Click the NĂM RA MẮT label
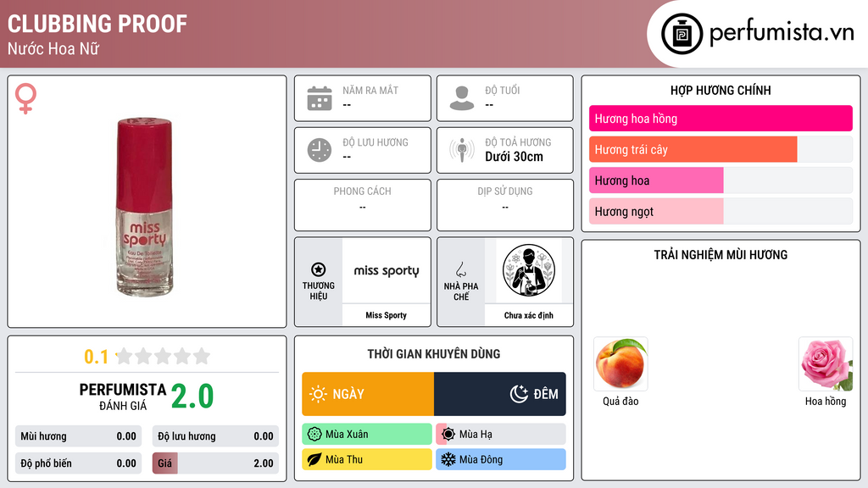This screenshot has height=488, width=868. coord(370,90)
